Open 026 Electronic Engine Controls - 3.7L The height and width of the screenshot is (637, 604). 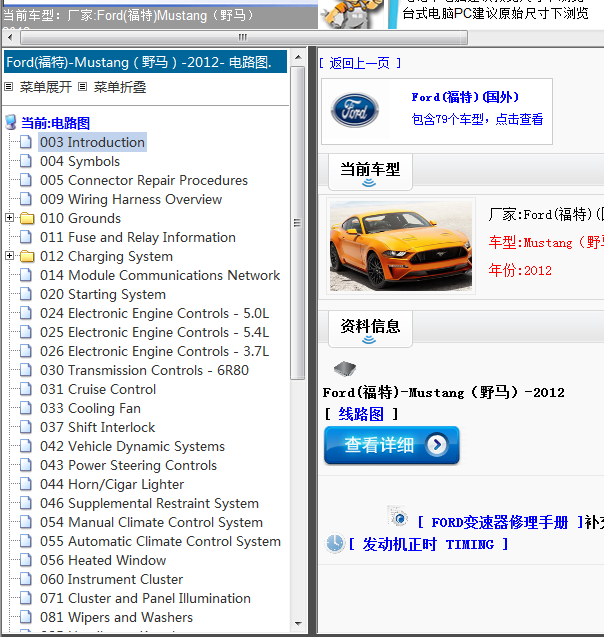coord(154,351)
